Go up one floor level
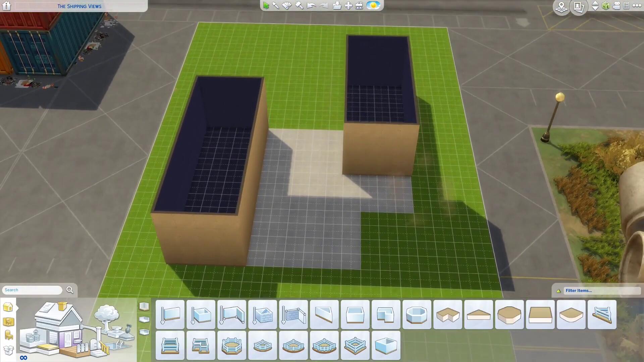 pos(595,3)
